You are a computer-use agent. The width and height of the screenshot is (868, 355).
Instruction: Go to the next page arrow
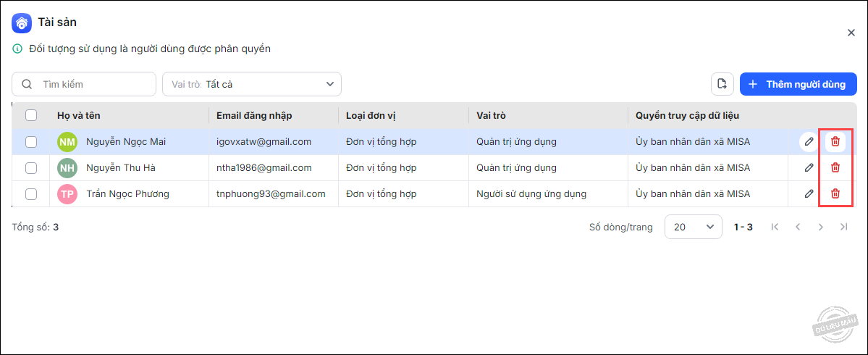[820, 227]
